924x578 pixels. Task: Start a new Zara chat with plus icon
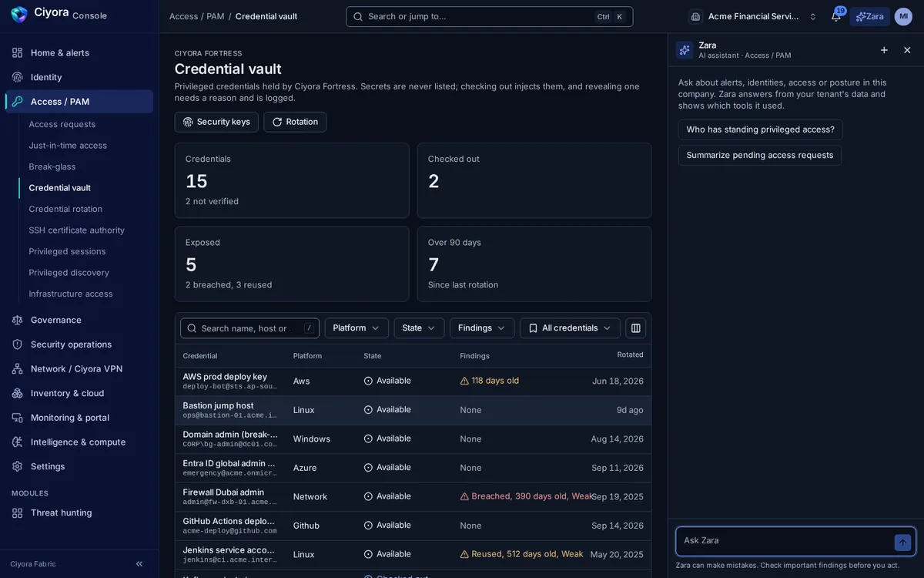pyautogui.click(x=884, y=50)
